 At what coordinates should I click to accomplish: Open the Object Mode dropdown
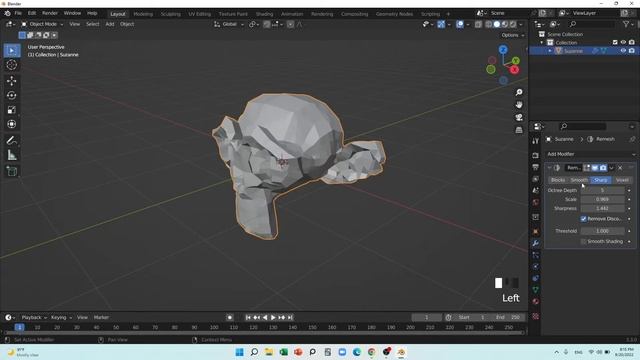coord(42,24)
